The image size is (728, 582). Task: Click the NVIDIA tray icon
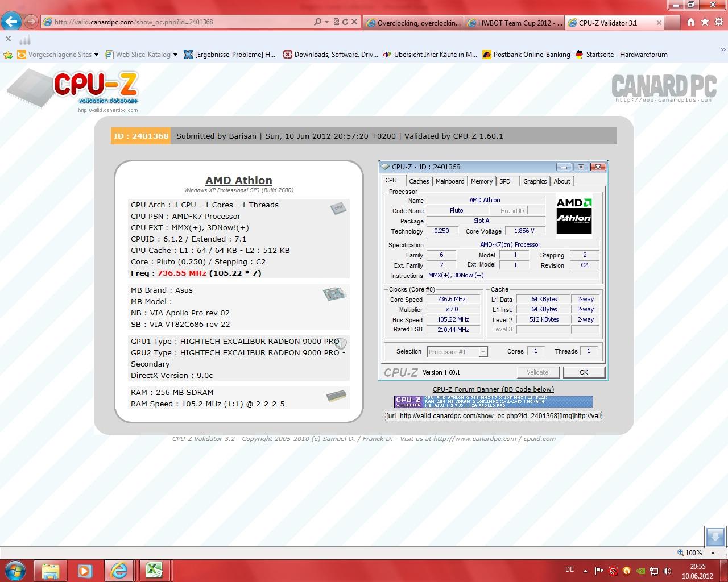640,571
